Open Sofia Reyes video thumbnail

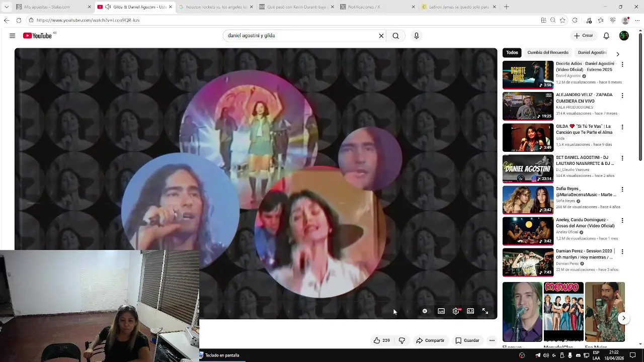click(x=528, y=200)
